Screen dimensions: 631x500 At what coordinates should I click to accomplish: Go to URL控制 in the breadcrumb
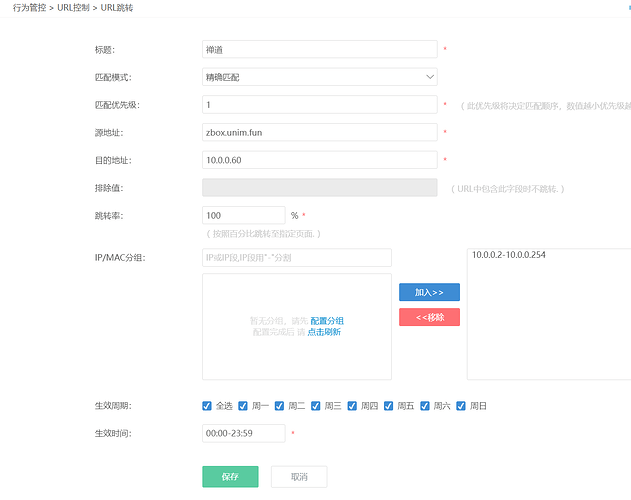73,8
